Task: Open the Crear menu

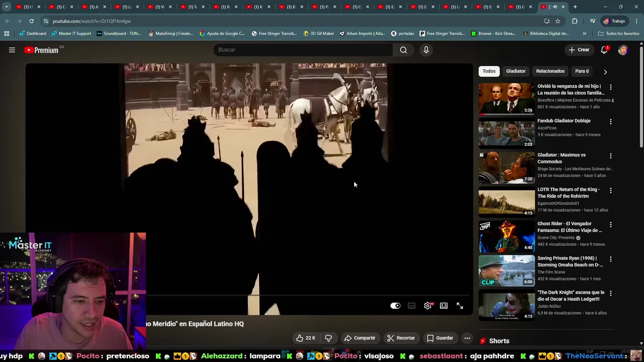Action: click(x=579, y=50)
